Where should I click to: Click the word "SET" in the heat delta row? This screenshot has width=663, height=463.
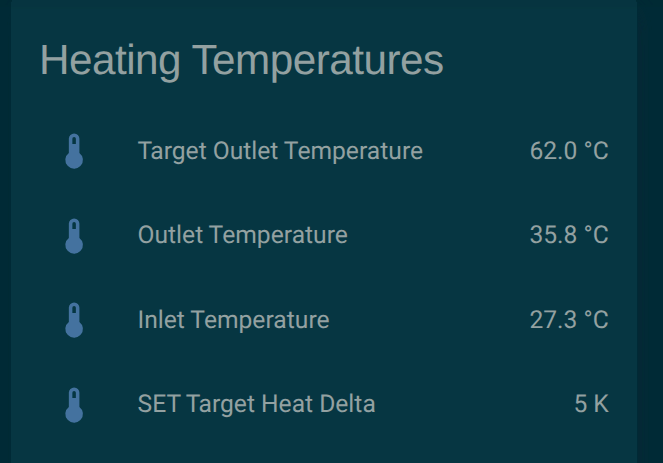(158, 405)
